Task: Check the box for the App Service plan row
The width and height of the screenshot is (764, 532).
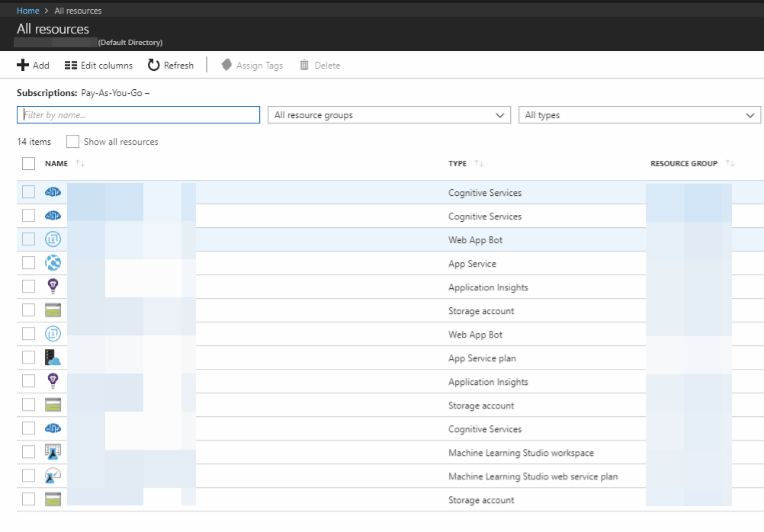Action: (x=29, y=358)
